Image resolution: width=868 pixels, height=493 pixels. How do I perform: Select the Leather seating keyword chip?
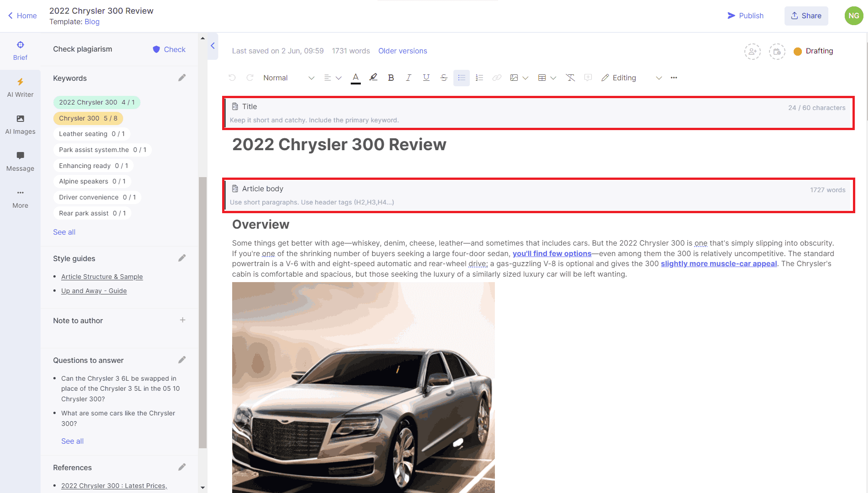click(92, 134)
